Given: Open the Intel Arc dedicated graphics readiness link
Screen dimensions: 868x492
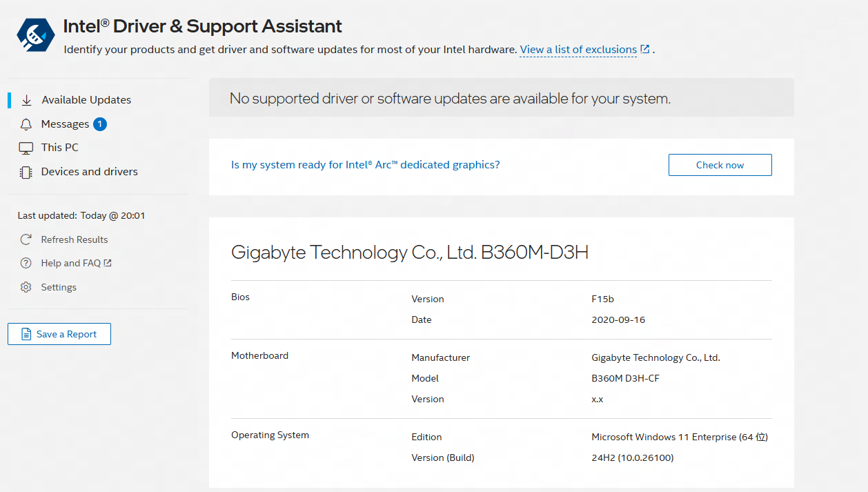Looking at the screenshot, I should [x=365, y=165].
